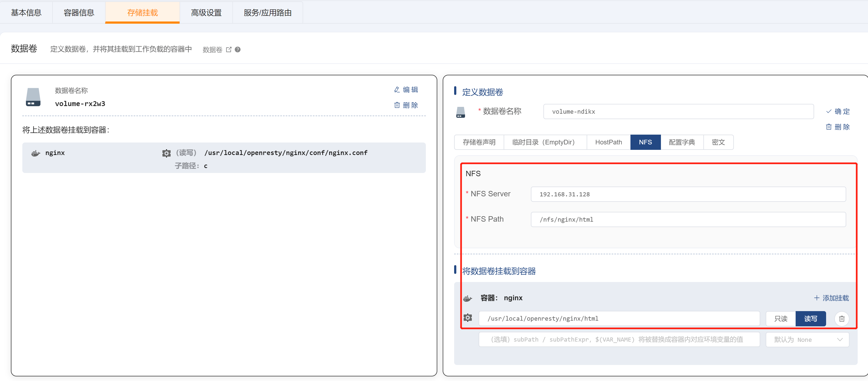This screenshot has height=381, width=868.
Task: Click the help question mark icon near 数据卷
Action: point(238,49)
